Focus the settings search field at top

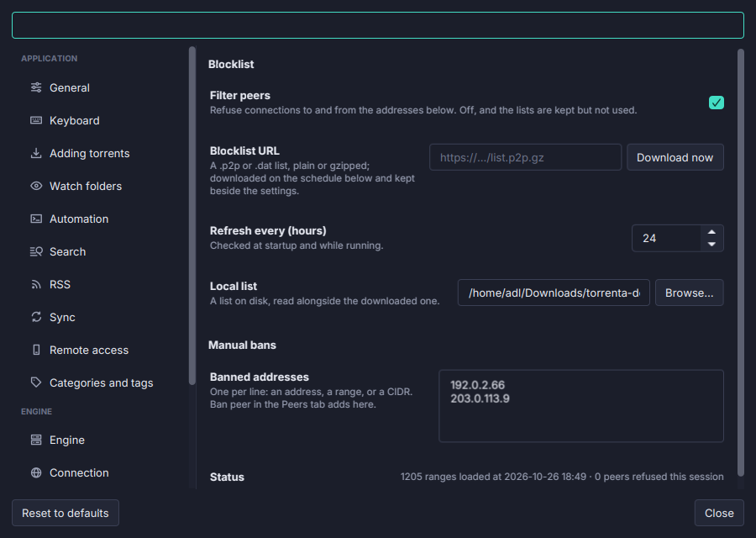click(378, 25)
